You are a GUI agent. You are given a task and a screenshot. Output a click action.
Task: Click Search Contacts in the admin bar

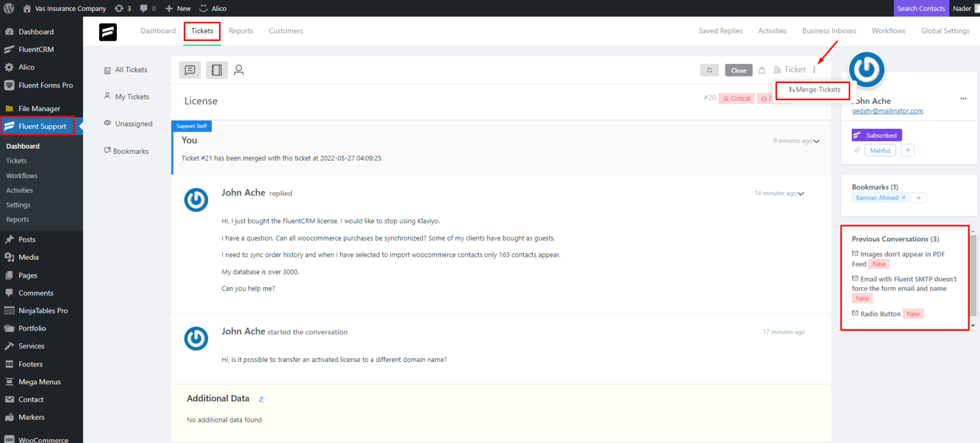click(921, 8)
